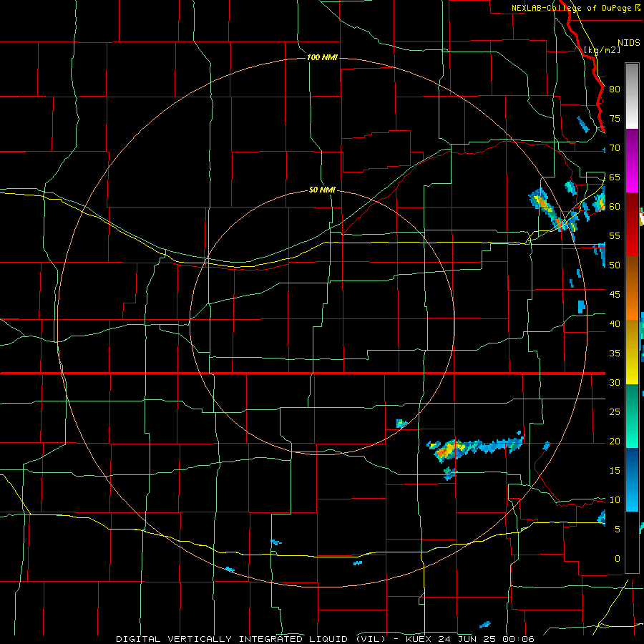Click the 10 value on the color scale
This screenshot has width=644, height=644.
(x=615, y=500)
